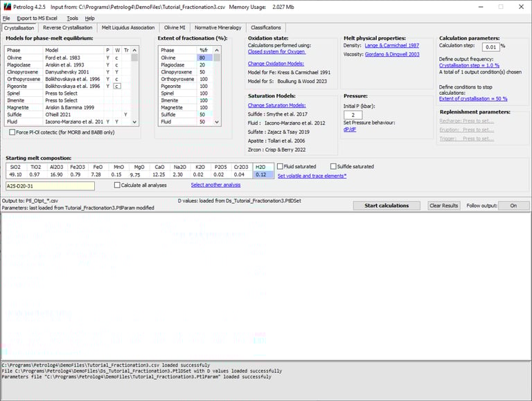Click Sulfide fractionation value 50
Image resolution: width=532 pixels, height=401 pixels.
click(x=204, y=115)
